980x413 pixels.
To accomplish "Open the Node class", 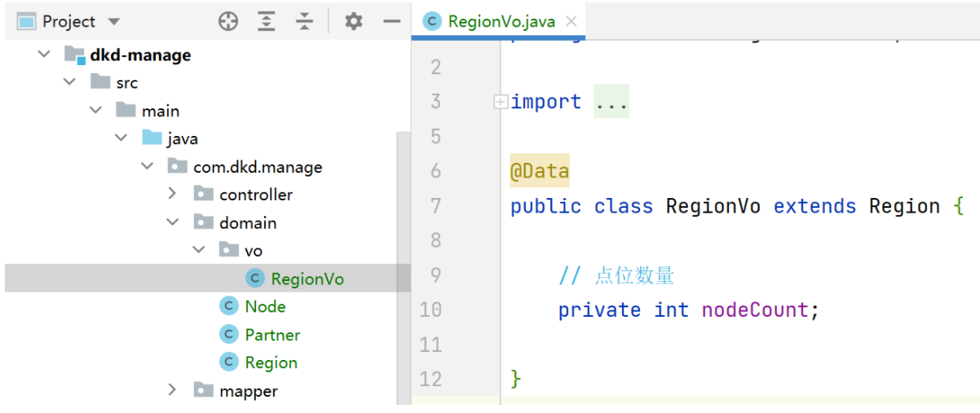I will click(x=265, y=306).
